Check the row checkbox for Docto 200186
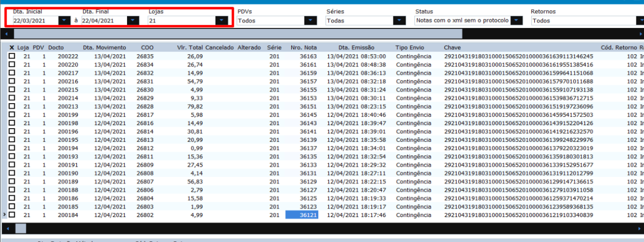The width and height of the screenshot is (644, 242). [x=12, y=198]
